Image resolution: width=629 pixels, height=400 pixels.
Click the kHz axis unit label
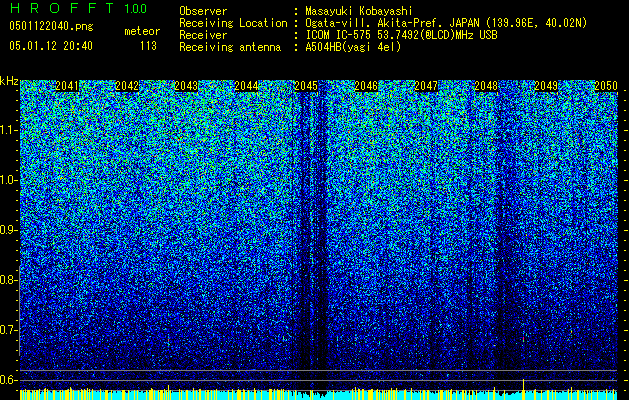(9, 81)
